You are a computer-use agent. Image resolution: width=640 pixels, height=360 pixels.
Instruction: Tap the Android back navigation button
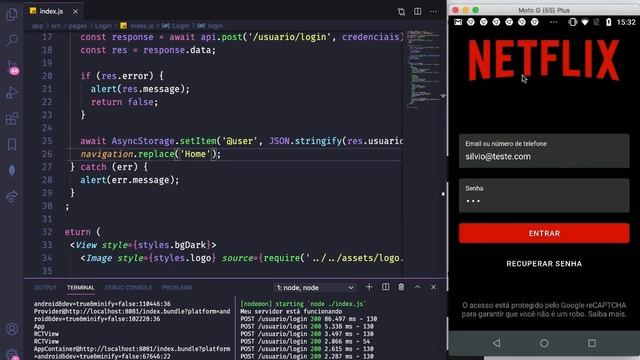coord(496,343)
